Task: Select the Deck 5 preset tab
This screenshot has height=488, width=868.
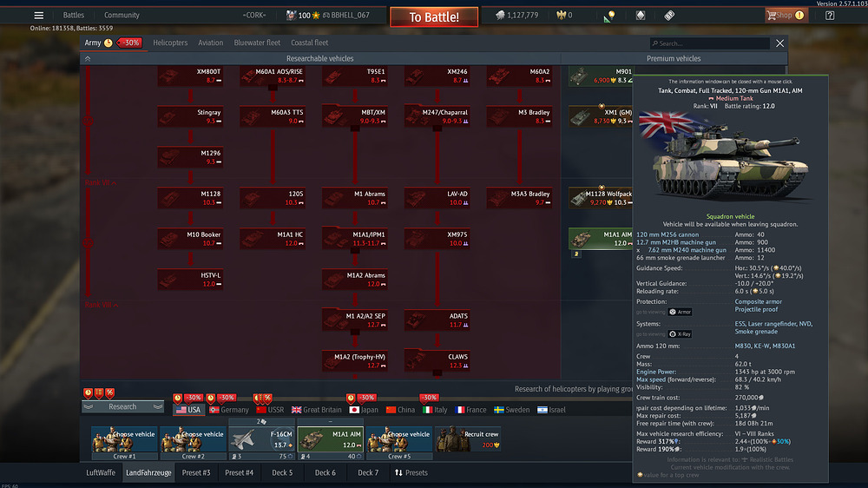Action: coord(282,473)
